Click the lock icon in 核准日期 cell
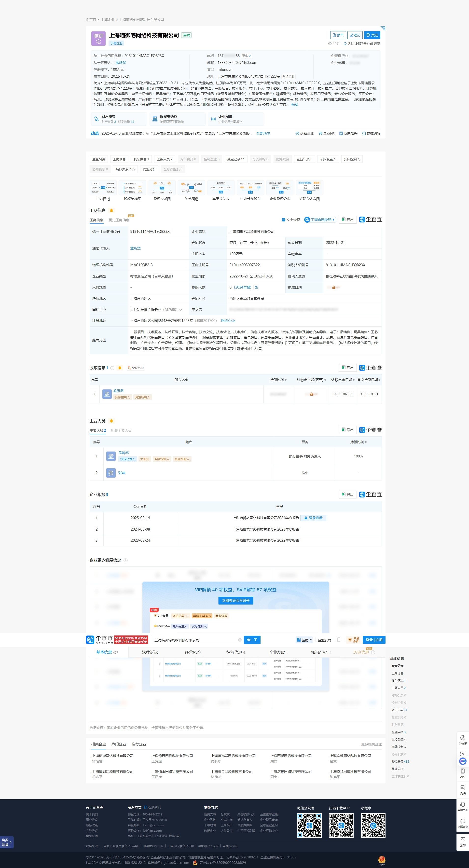The image size is (469, 868). point(333,288)
